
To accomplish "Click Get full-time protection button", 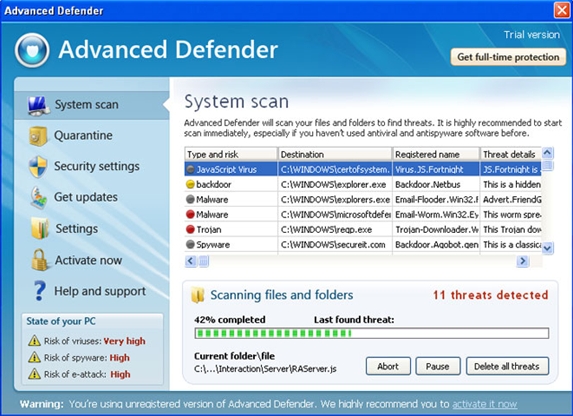I will coord(508,57).
